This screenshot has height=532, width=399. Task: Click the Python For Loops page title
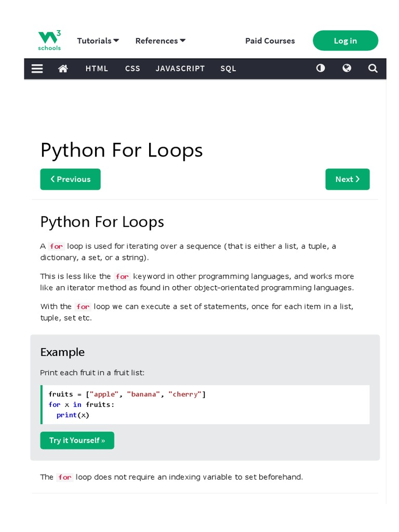pos(121,150)
